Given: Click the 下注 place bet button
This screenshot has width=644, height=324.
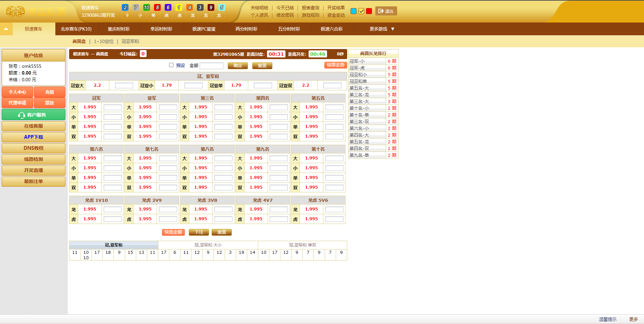Looking at the screenshot, I should [x=199, y=232].
